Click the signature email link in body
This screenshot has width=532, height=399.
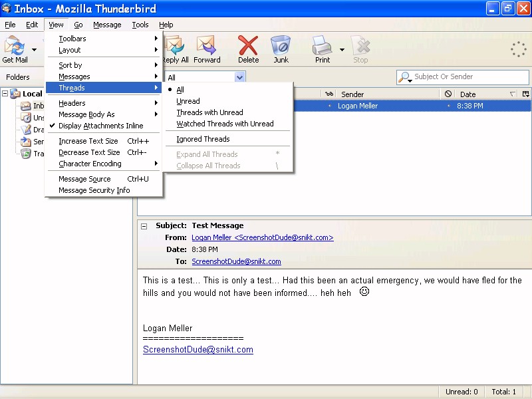point(198,350)
